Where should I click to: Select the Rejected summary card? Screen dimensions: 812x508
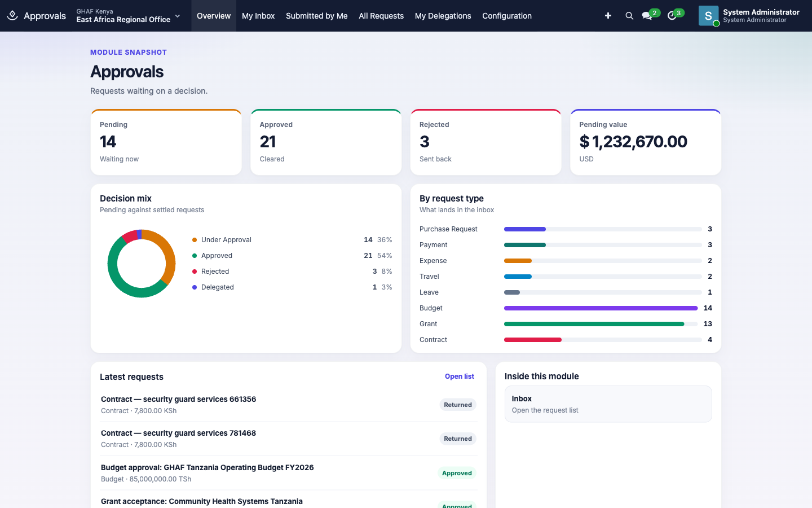(x=486, y=142)
